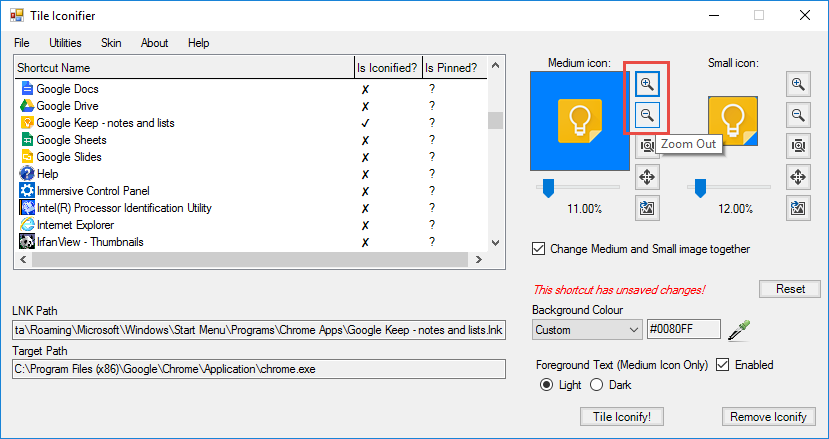Click the small icon fit-to-size button
The width and height of the screenshot is (829, 439).
click(797, 146)
